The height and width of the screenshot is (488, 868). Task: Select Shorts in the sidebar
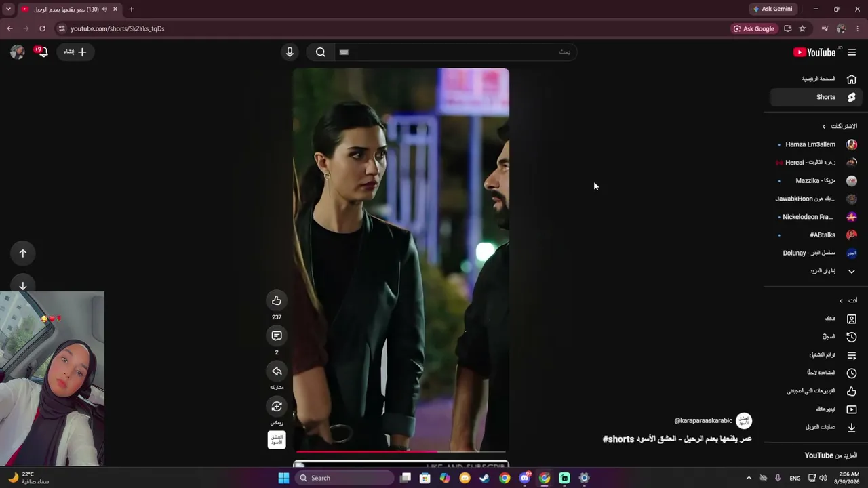point(816,97)
